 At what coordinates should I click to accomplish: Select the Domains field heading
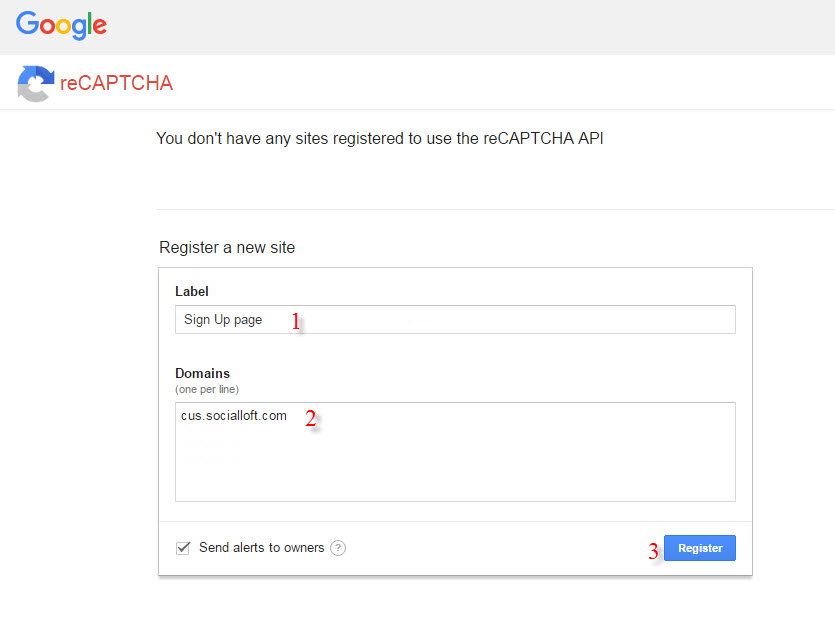(x=203, y=373)
